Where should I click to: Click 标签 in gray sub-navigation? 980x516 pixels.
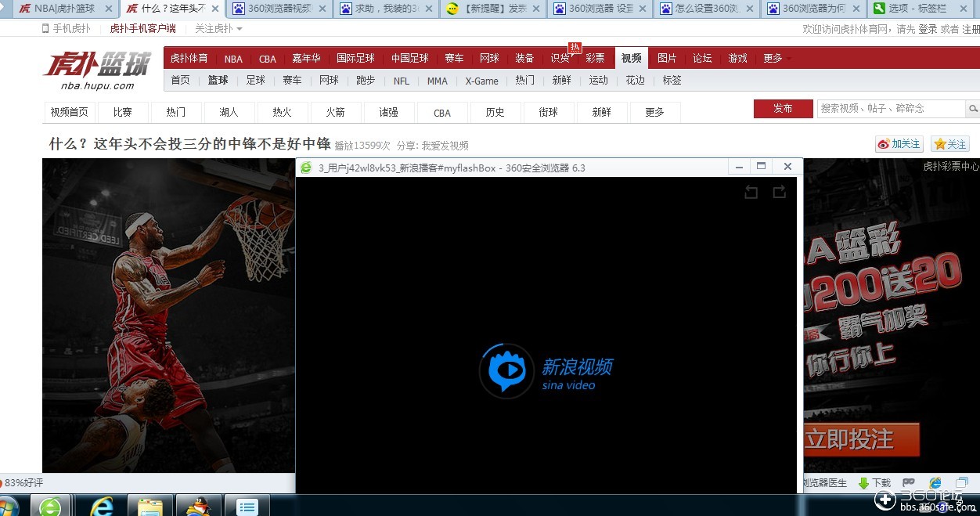pyautogui.click(x=672, y=81)
